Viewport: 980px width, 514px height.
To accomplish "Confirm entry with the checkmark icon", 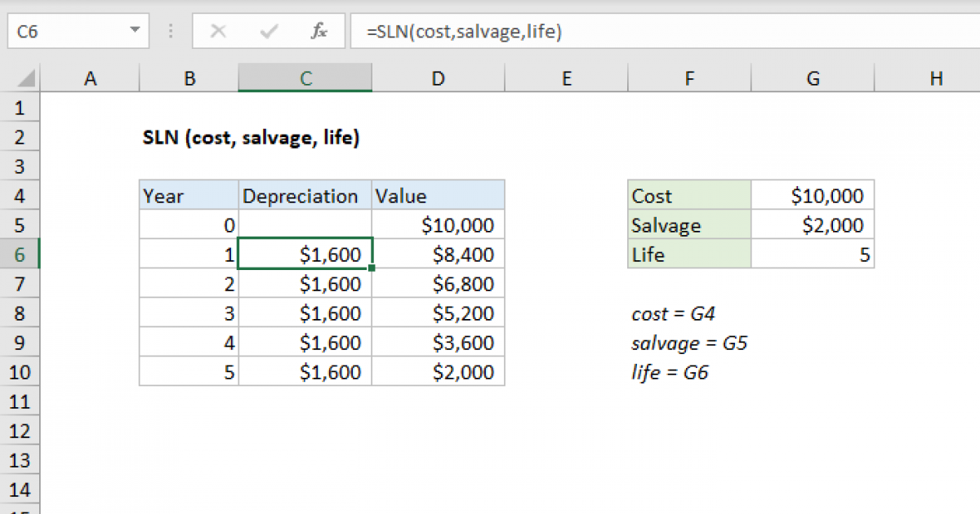I will coord(268,31).
